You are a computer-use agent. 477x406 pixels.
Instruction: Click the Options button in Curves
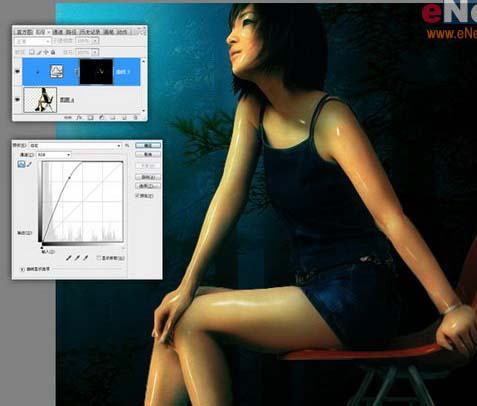pos(148,186)
